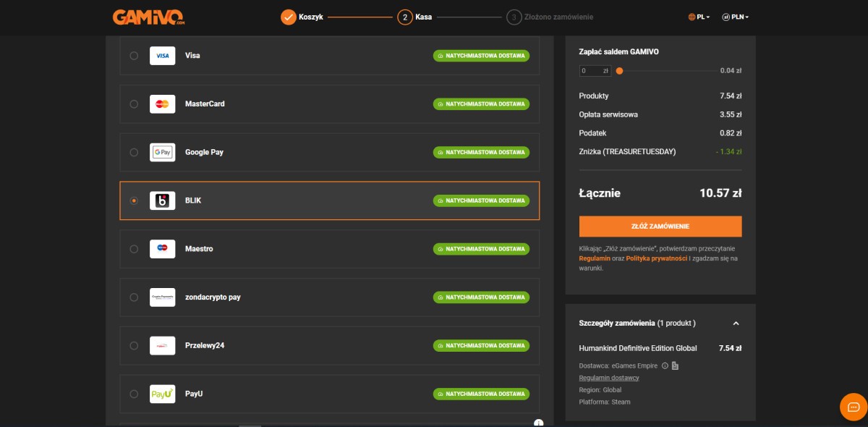
Task: Click the MasterCard logo
Action: (x=162, y=104)
